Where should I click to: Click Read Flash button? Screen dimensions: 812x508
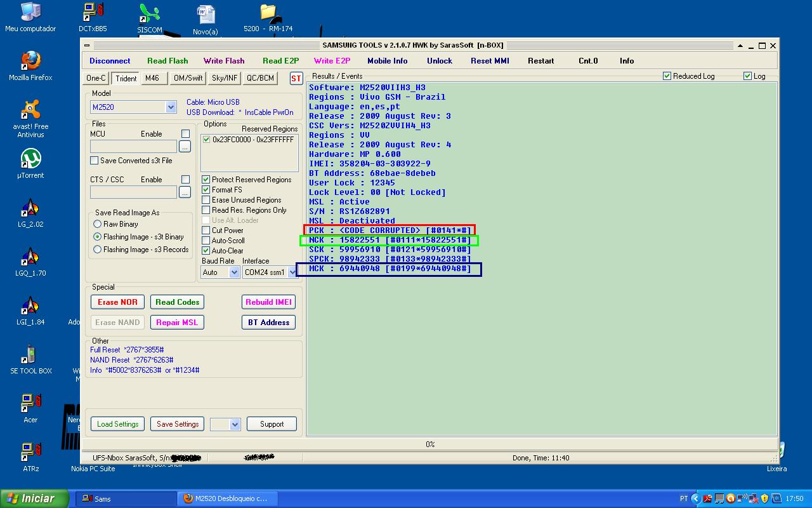167,61
